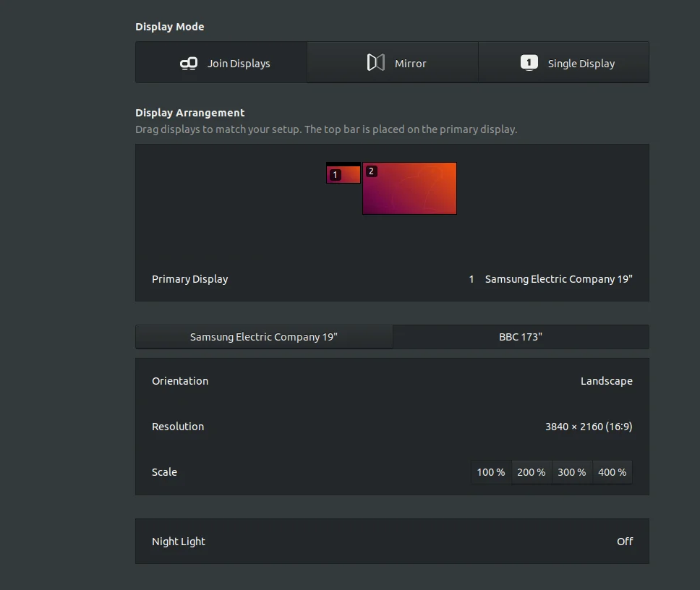Screen dimensions: 700x590
Task: Open the Orientation dropdown showing Landscape
Action: coord(606,381)
